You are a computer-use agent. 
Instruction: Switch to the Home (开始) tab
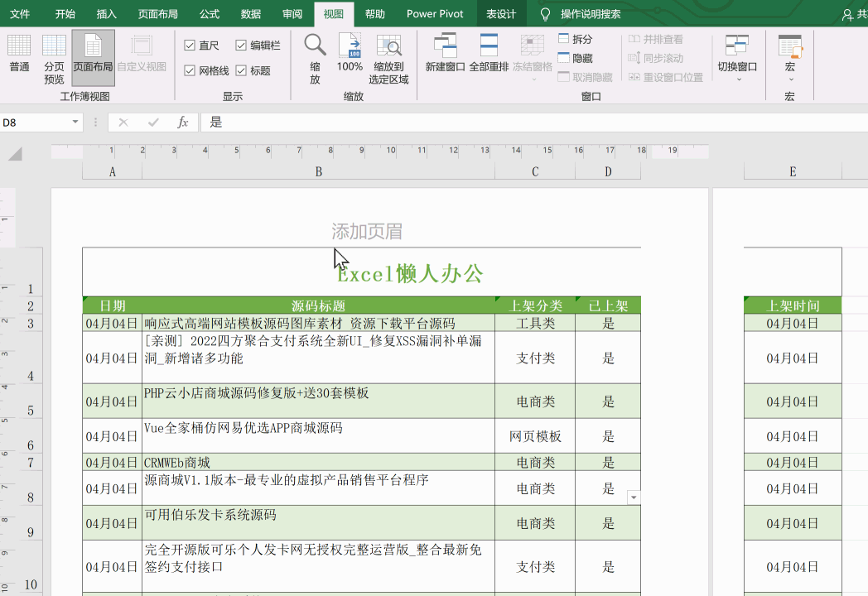[x=65, y=14]
